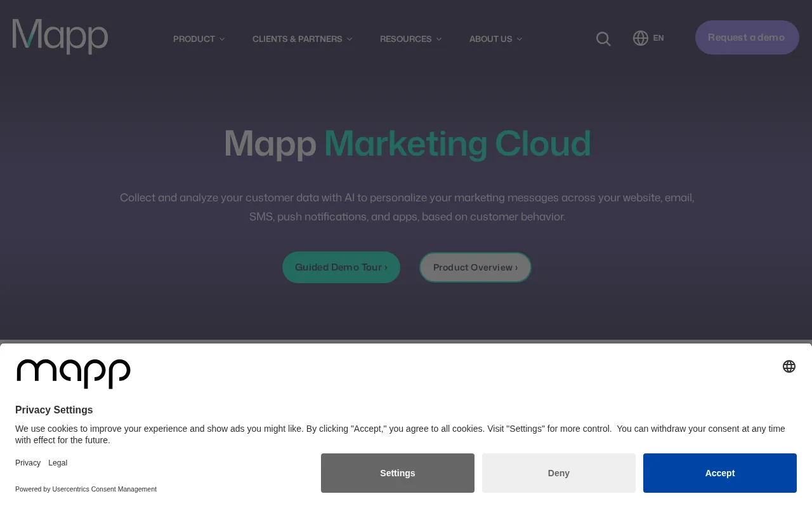This screenshot has height=508, width=812.
Task: Expand the RESOURCES menu chevron
Action: pyautogui.click(x=439, y=39)
